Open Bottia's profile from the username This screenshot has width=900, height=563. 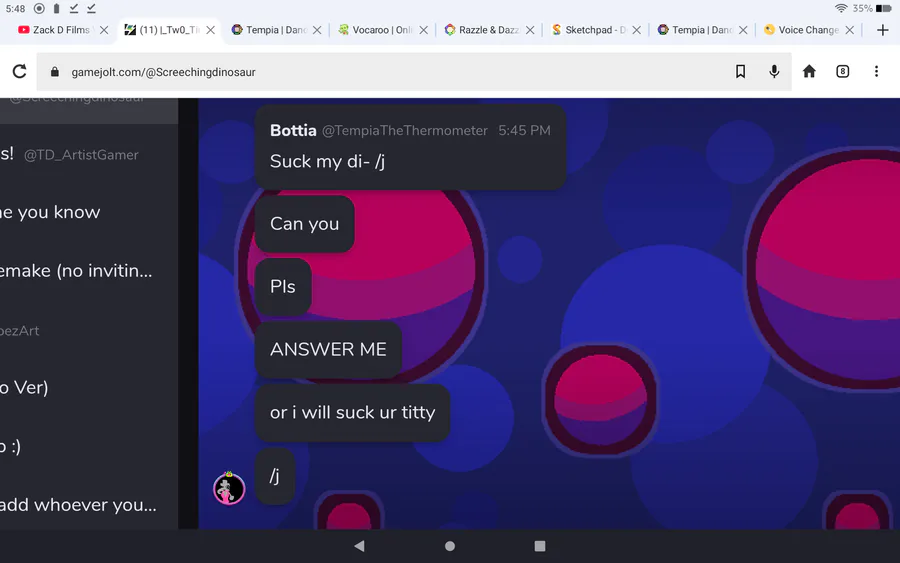[x=293, y=130]
